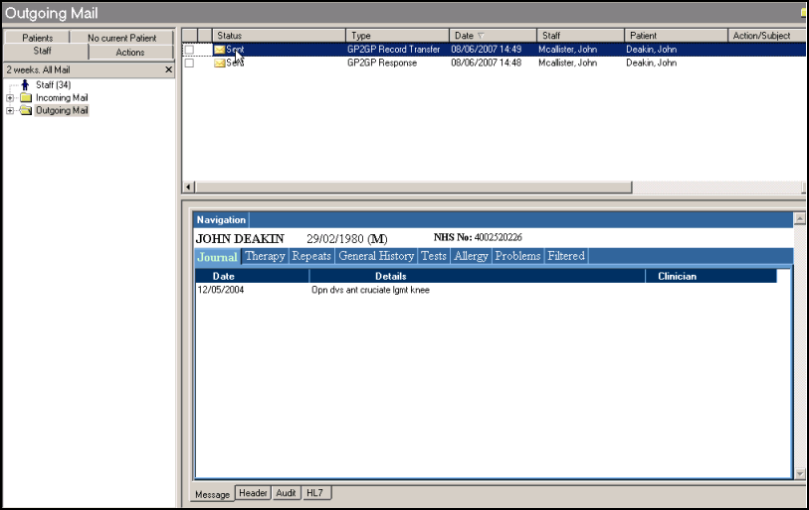This screenshot has height=510, width=809.
Task: Click the Outgoing Mail folder icon
Action: pos(26,111)
